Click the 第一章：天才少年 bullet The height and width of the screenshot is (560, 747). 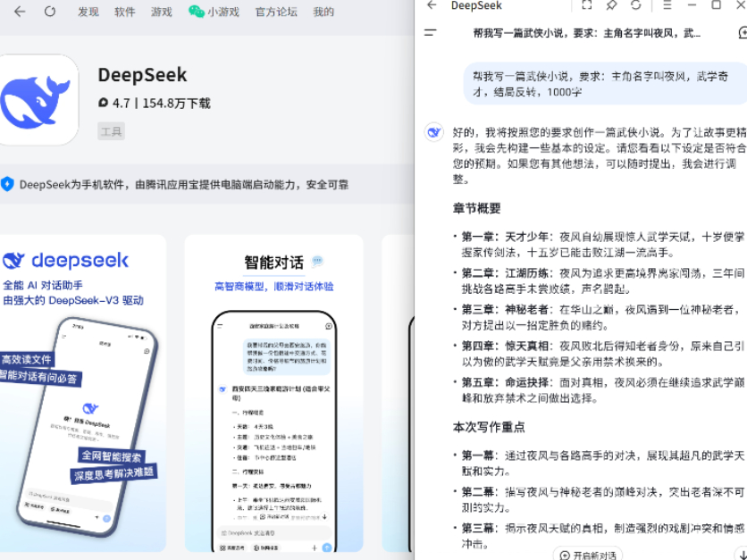[x=602, y=245]
